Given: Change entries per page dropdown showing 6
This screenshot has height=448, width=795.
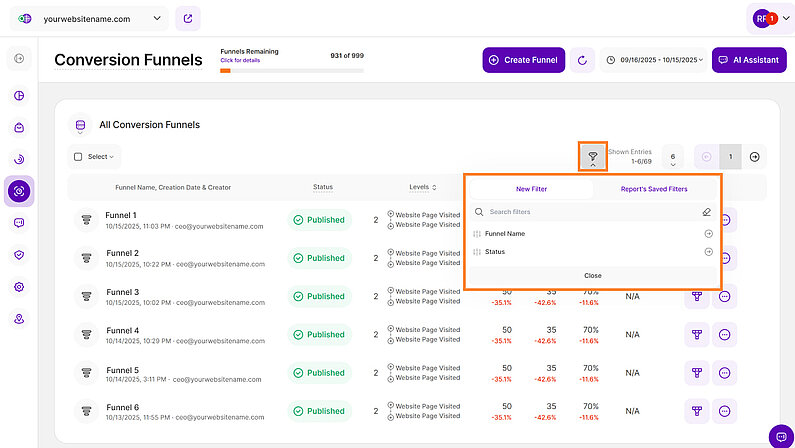Looking at the screenshot, I should coord(673,157).
